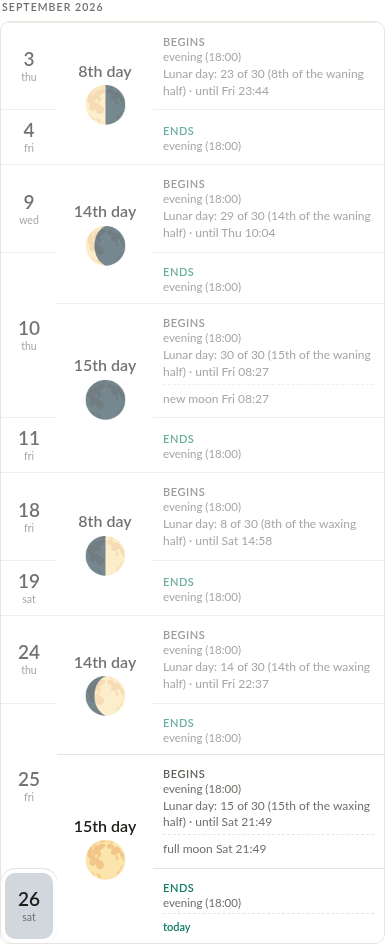Image resolution: width=385 pixels, height=945 pixels.
Task: Click the yellow full moon icon
Action: (x=105, y=860)
